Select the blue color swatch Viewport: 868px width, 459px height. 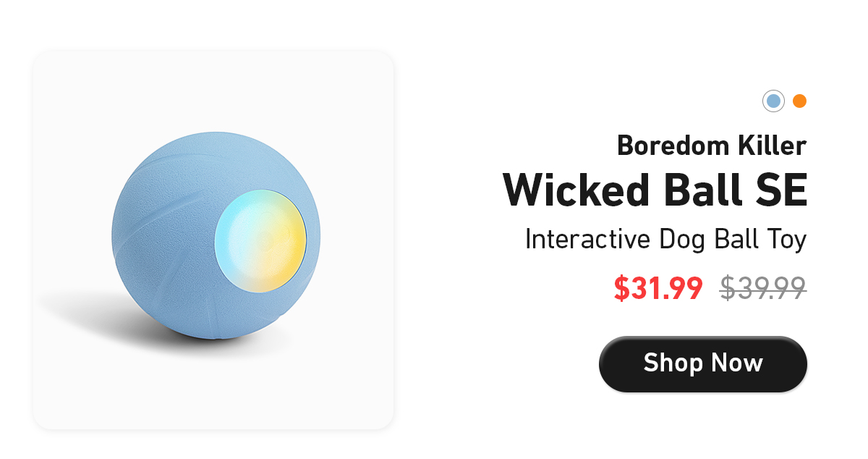pyautogui.click(x=773, y=101)
